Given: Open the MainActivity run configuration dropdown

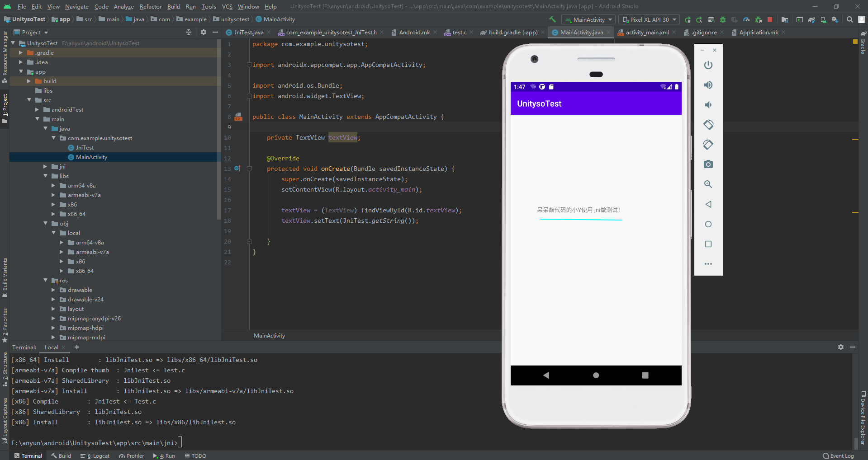Looking at the screenshot, I should coord(588,19).
